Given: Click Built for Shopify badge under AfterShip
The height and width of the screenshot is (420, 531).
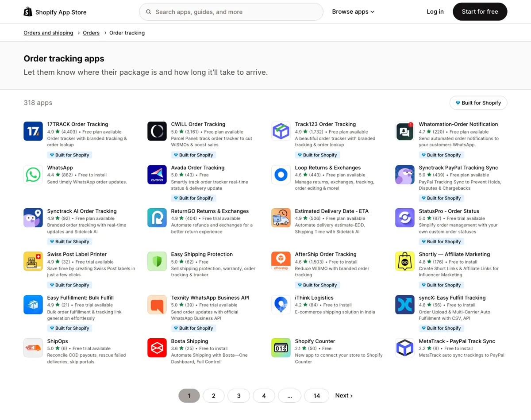Looking at the screenshot, I should [x=317, y=285].
